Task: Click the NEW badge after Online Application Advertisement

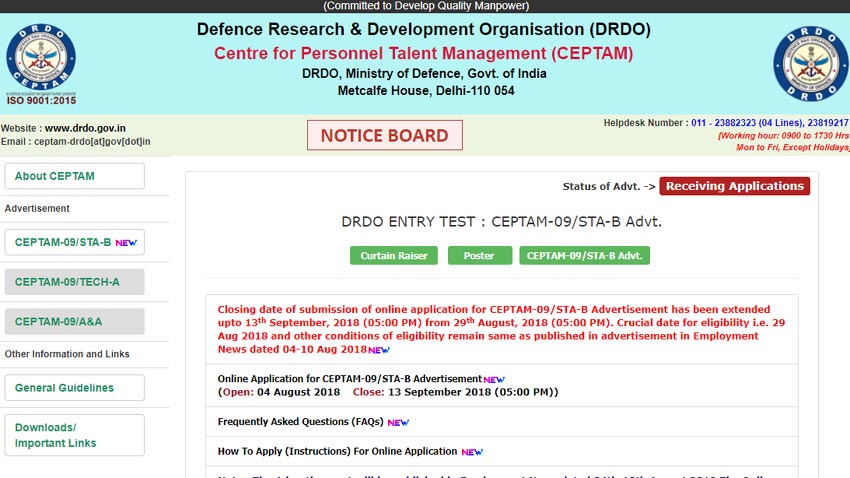Action: (494, 380)
